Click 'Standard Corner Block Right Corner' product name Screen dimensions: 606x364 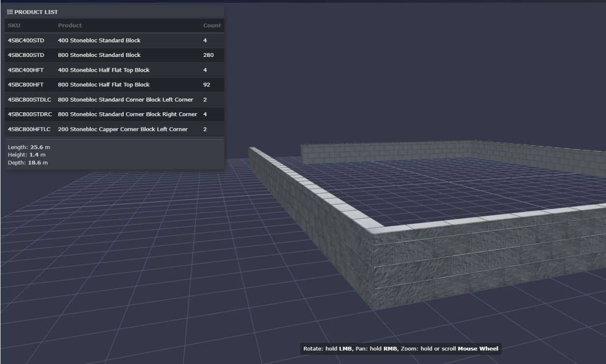[128, 114]
